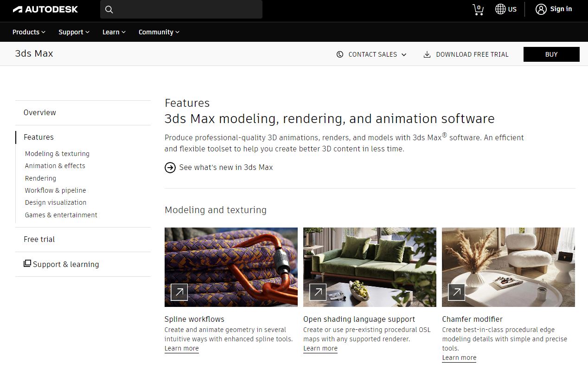Open the Chamfer modifier room thumbnail
Image resolution: width=588 pixels, height=371 pixels.
[x=508, y=267]
